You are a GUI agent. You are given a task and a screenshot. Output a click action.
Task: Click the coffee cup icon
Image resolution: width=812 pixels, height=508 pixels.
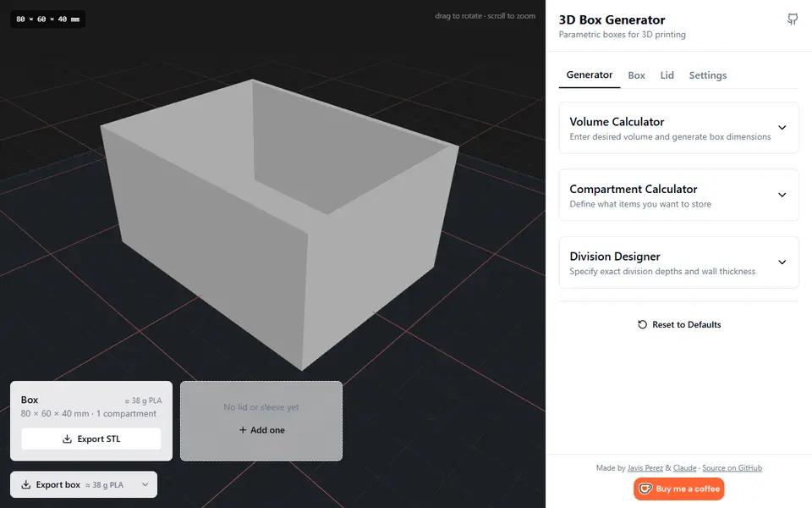tap(645, 489)
